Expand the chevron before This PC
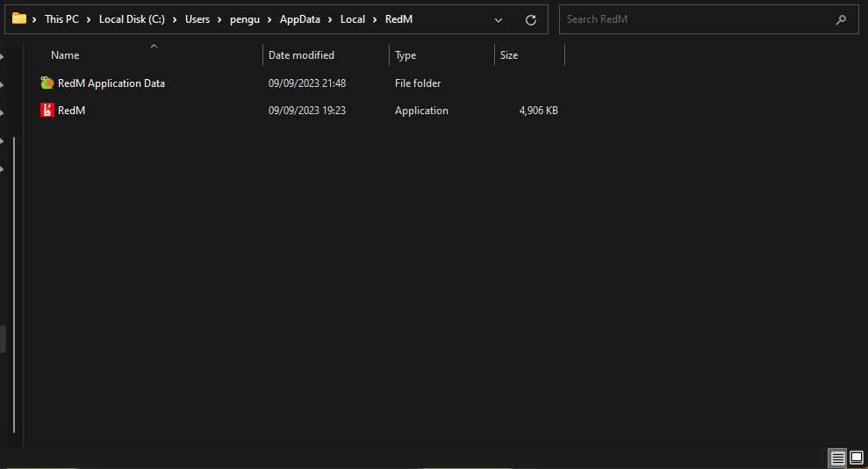This screenshot has height=469, width=868. [x=34, y=20]
